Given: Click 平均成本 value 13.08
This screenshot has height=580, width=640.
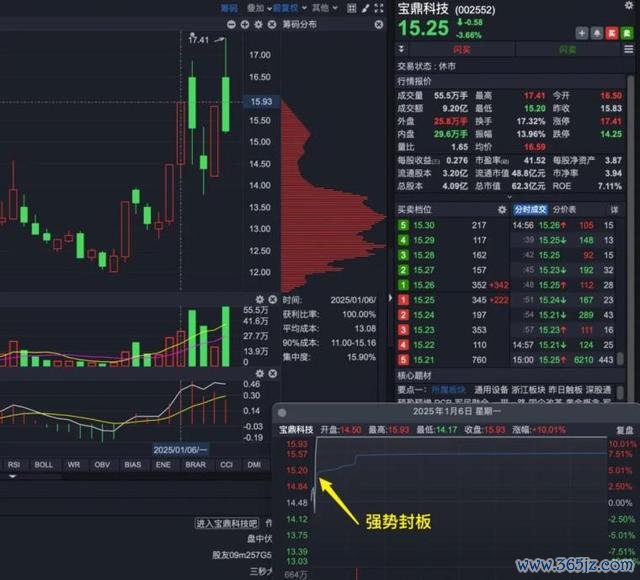Looking at the screenshot, I should (365, 329).
